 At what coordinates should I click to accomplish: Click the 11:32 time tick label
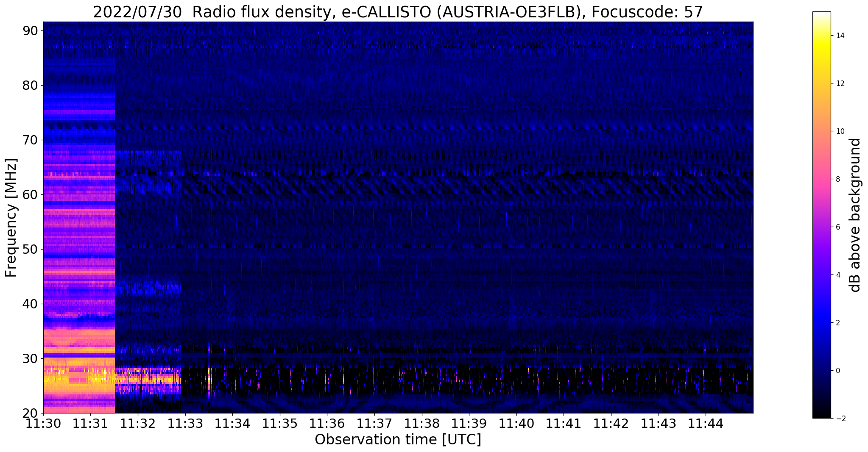(138, 423)
